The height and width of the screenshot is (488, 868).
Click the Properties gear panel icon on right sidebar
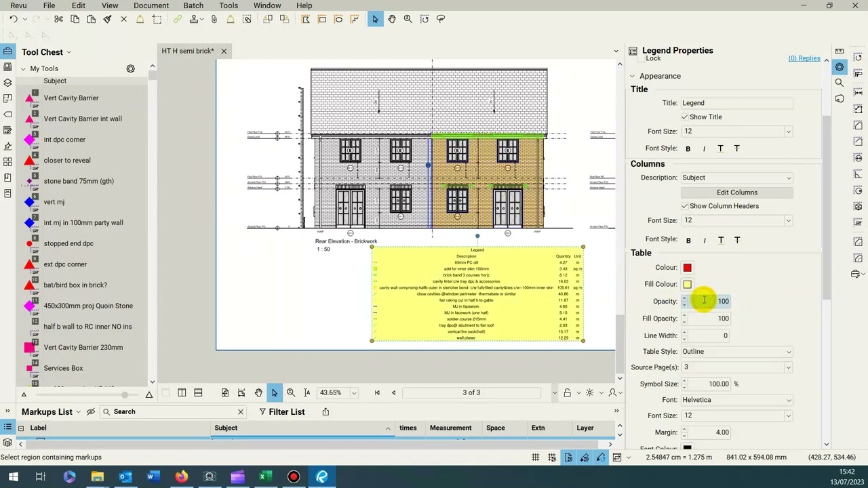pos(840,66)
